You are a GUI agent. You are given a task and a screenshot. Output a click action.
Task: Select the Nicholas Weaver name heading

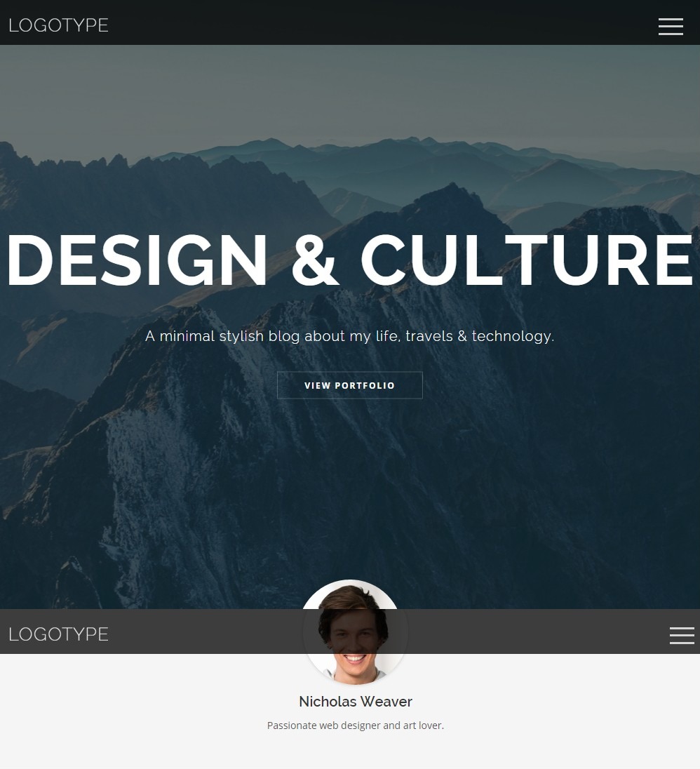coord(356,702)
